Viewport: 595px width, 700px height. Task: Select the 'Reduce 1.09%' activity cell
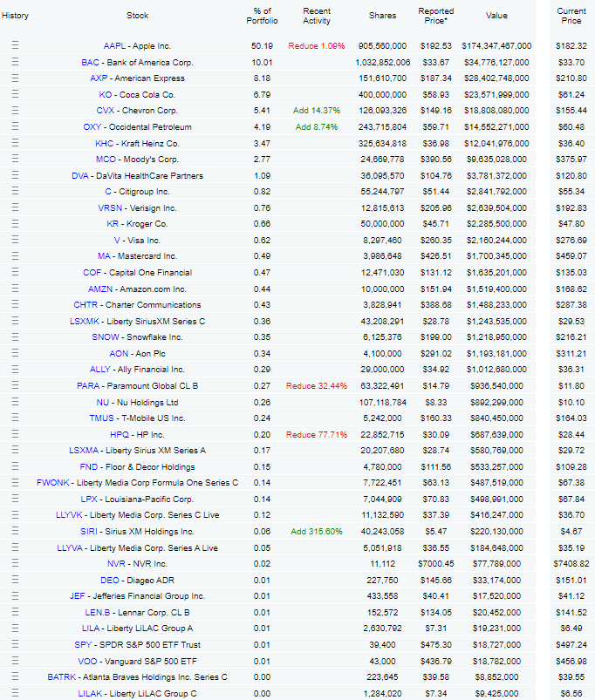point(317,46)
